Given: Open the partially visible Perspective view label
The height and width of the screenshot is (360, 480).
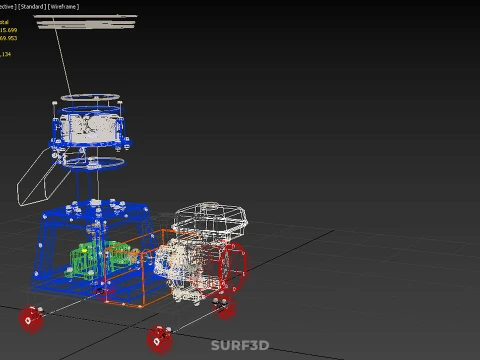Looking at the screenshot, I should tap(8, 6).
